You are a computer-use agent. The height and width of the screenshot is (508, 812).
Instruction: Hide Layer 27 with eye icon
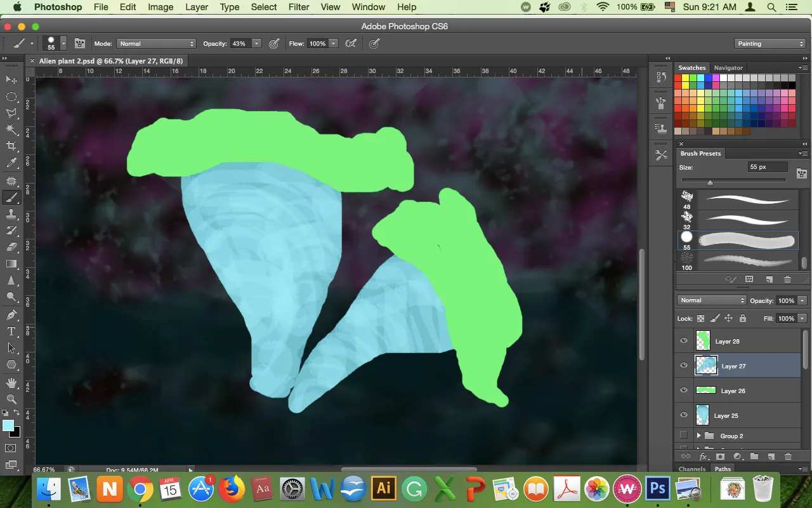pyautogui.click(x=684, y=366)
